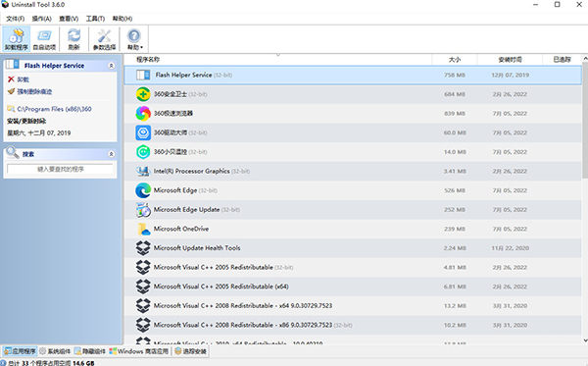Click the red X 卸载 uninstall icon

coord(11,79)
